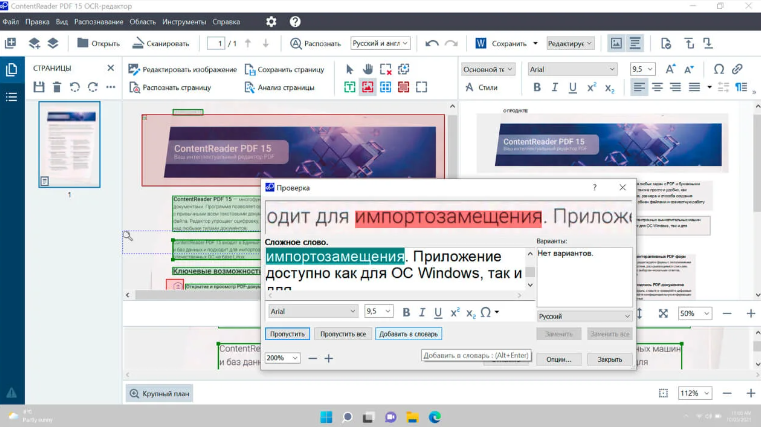Viewport: 761px width, 427px height.
Task: Insert symbol in the Verification dialog
Action: click(x=485, y=312)
